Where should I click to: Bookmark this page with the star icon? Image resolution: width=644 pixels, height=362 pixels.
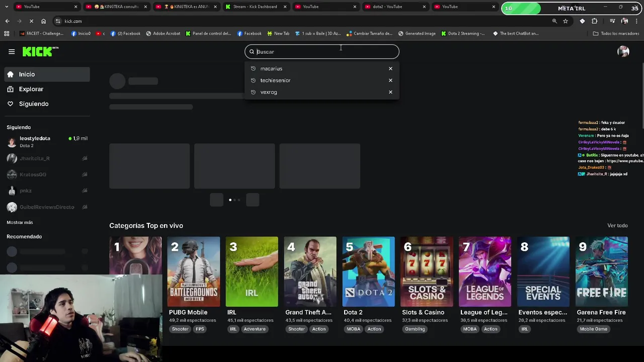[x=566, y=21]
